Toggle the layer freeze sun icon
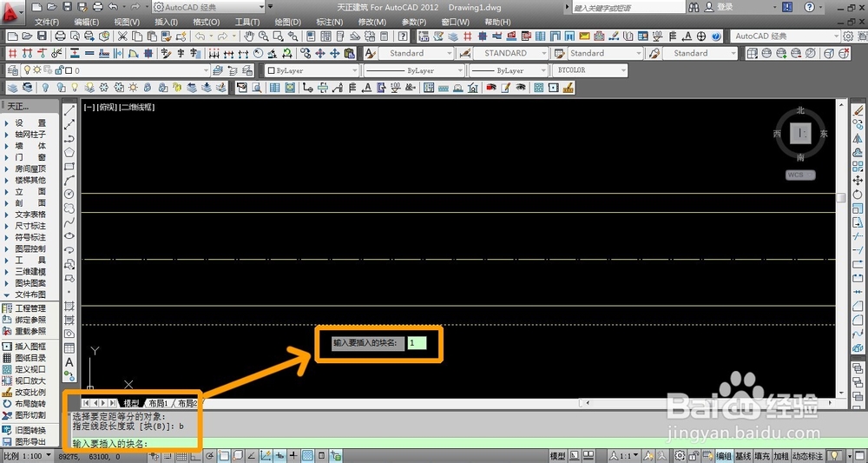 pyautogui.click(x=36, y=70)
